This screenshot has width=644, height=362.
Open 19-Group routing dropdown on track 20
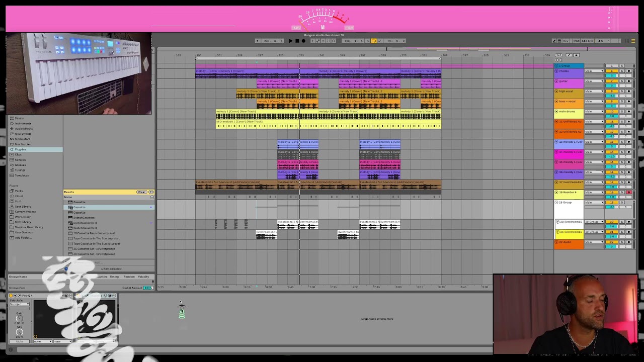pyautogui.click(x=594, y=222)
